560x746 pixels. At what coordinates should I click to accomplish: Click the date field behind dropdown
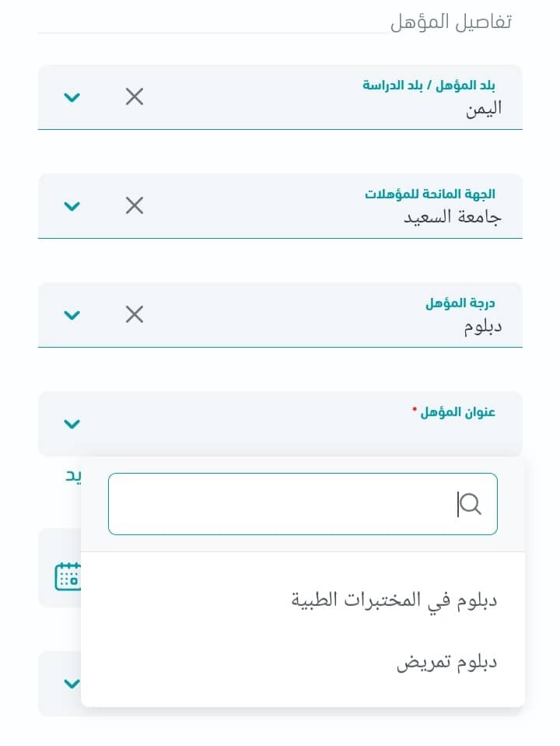(x=60, y=567)
